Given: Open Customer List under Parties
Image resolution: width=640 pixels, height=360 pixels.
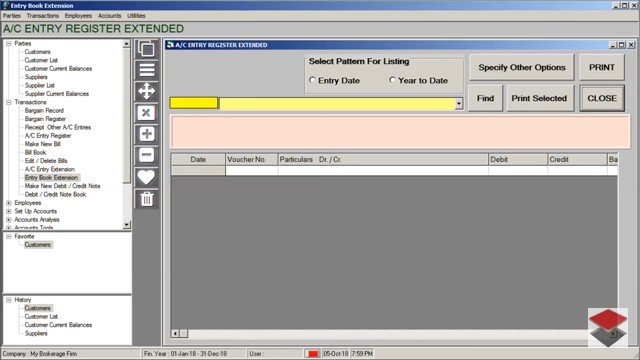Looking at the screenshot, I should 41,60.
